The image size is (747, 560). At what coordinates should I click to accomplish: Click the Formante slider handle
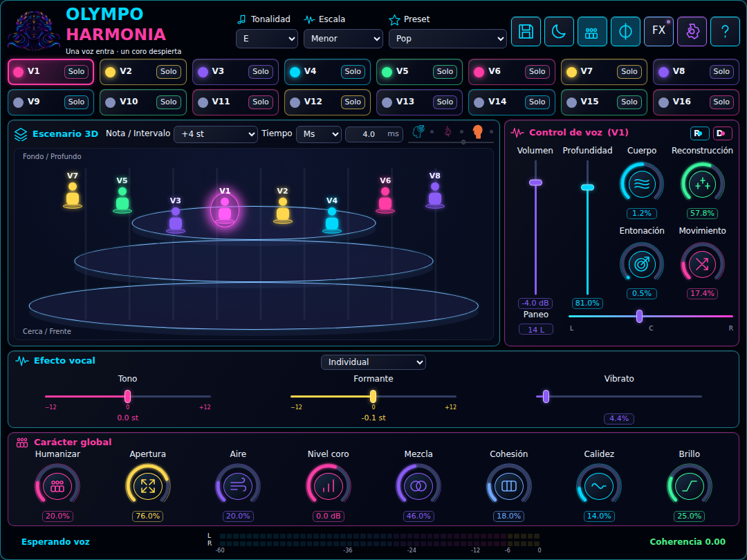pyautogui.click(x=373, y=396)
